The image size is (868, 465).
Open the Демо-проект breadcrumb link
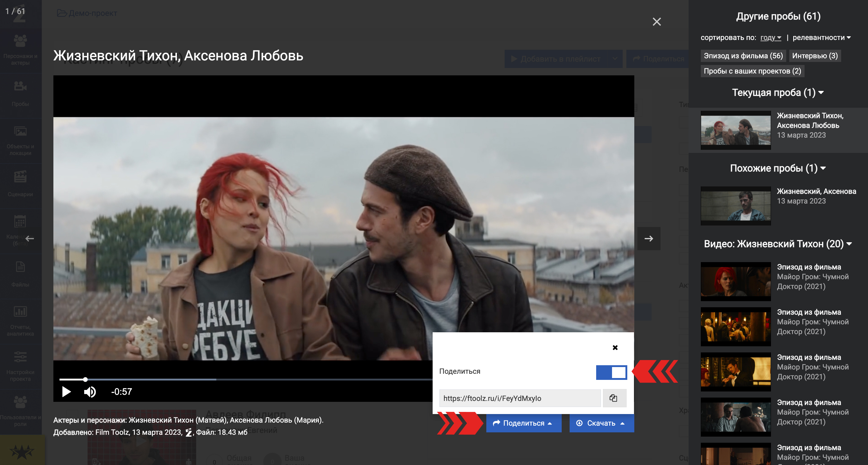tap(87, 13)
